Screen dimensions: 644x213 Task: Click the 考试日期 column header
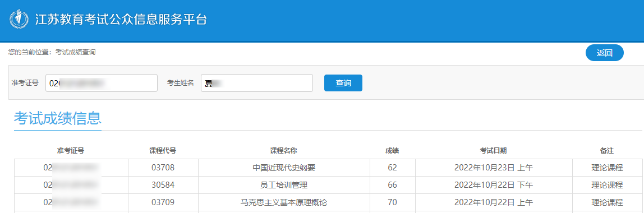pos(493,151)
